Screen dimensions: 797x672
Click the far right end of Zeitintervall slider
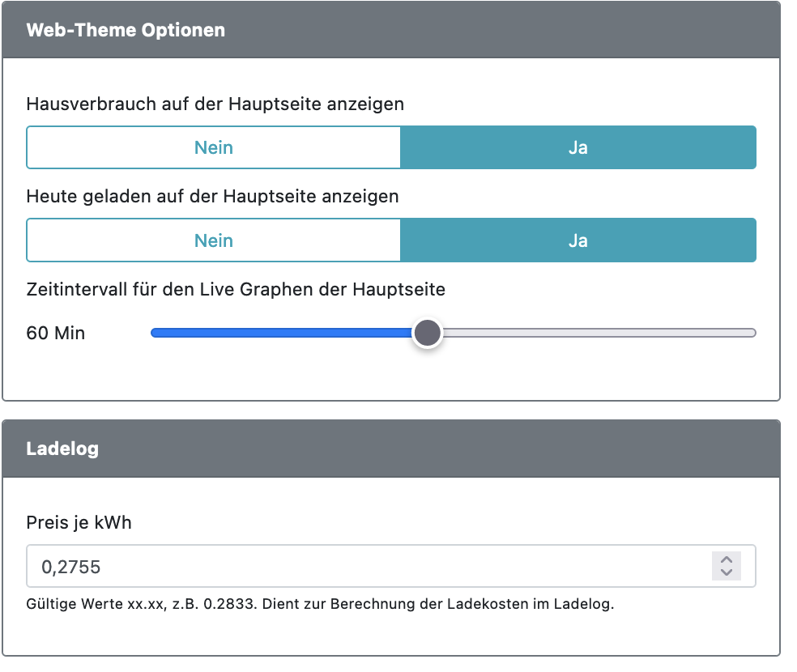752,333
